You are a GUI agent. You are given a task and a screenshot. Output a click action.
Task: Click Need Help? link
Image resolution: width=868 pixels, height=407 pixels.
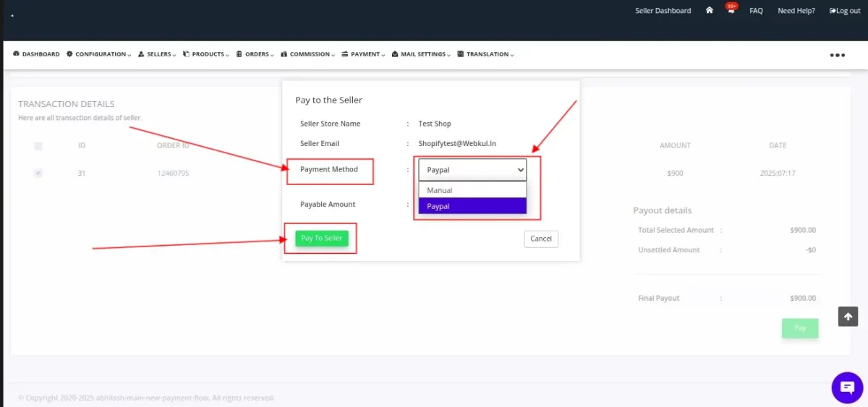[796, 11]
